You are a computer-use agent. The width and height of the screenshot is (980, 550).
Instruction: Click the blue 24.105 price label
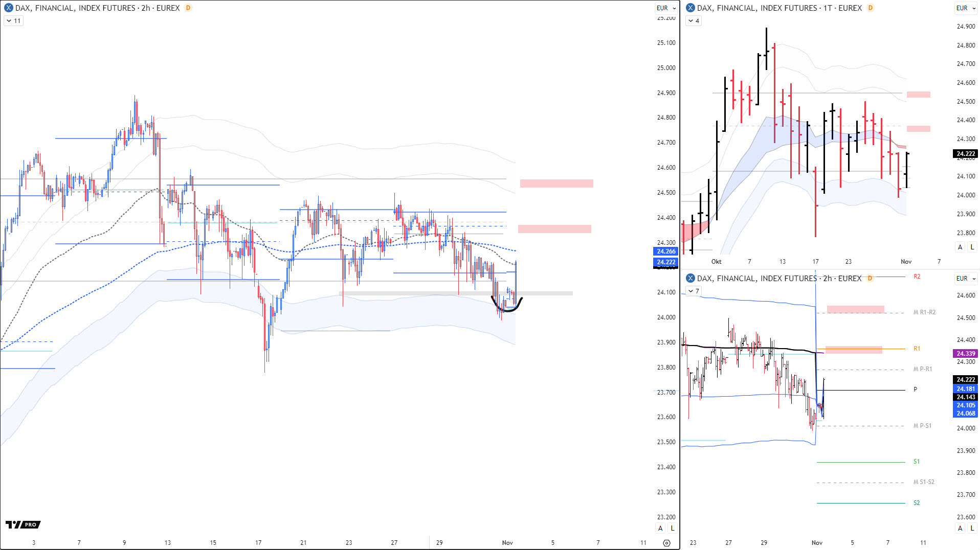point(966,405)
